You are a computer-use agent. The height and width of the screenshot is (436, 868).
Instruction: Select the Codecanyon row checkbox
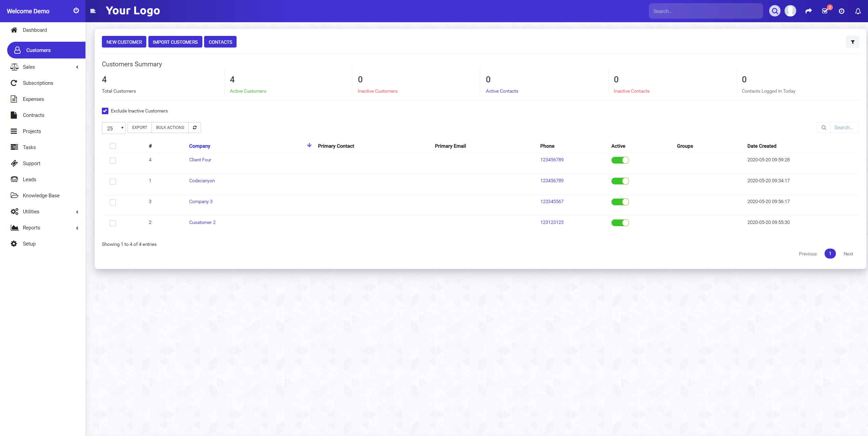coord(113,181)
